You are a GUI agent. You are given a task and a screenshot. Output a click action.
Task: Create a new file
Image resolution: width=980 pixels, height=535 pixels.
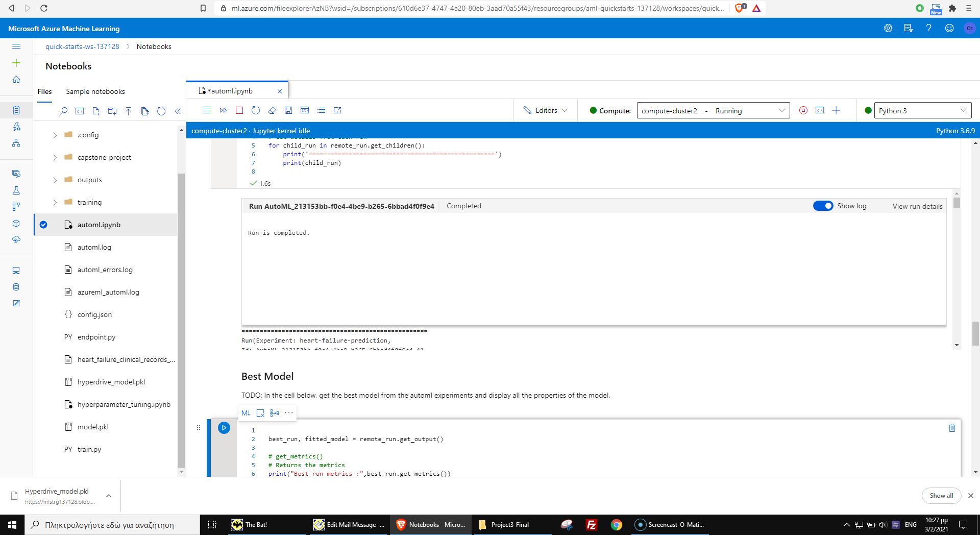(96, 111)
